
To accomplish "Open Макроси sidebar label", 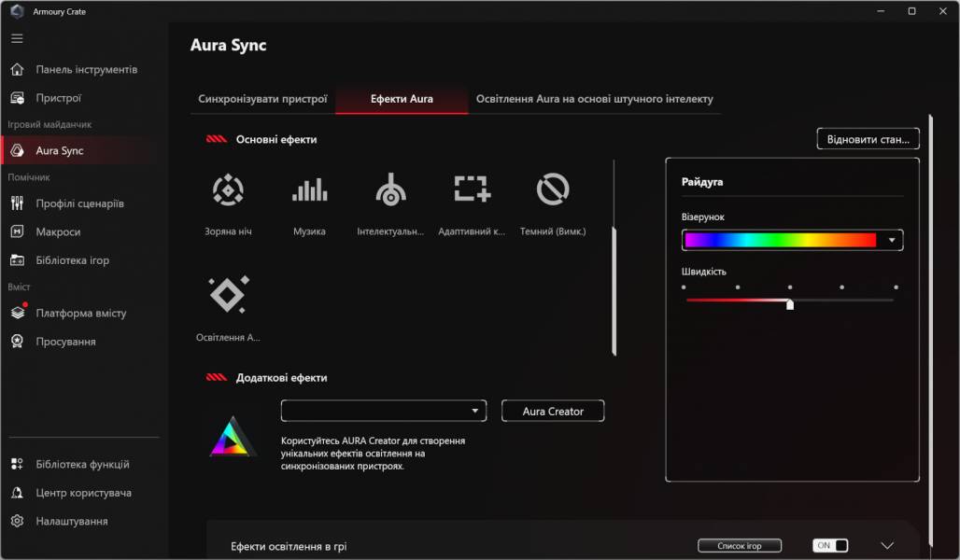I will coord(58,232).
